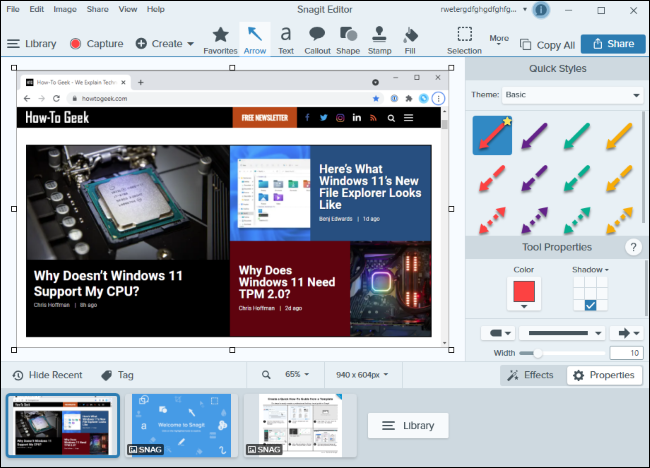Expand the arrow end style dropdown

click(x=628, y=333)
